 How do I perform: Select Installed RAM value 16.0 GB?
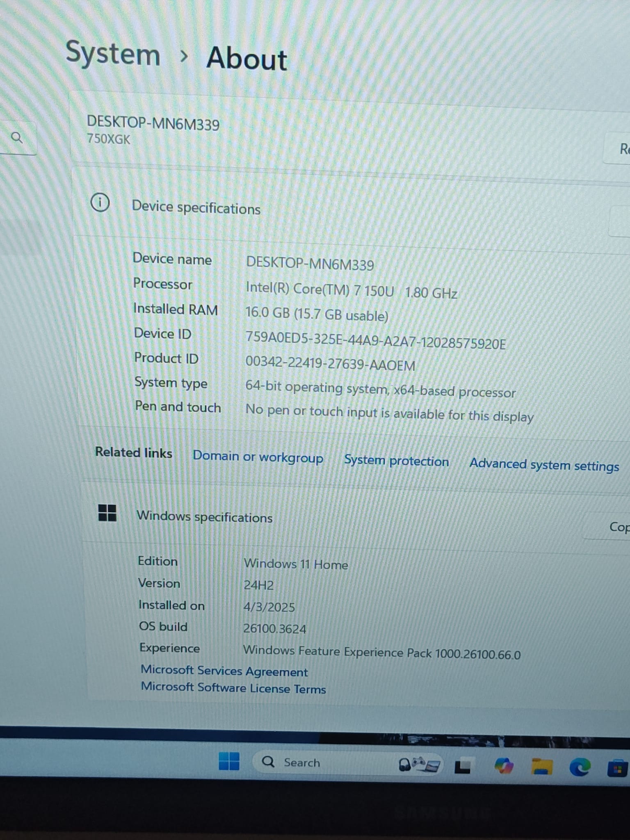point(317,314)
